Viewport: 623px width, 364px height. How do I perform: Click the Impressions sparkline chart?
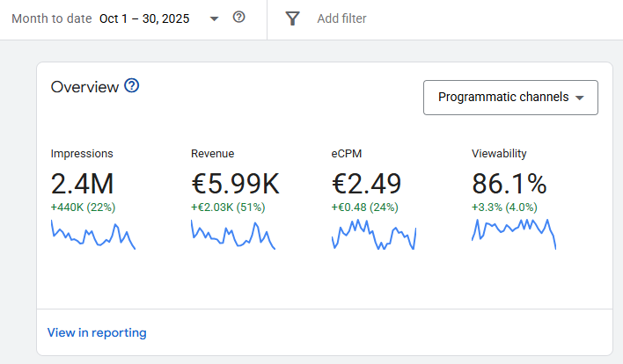[92, 235]
